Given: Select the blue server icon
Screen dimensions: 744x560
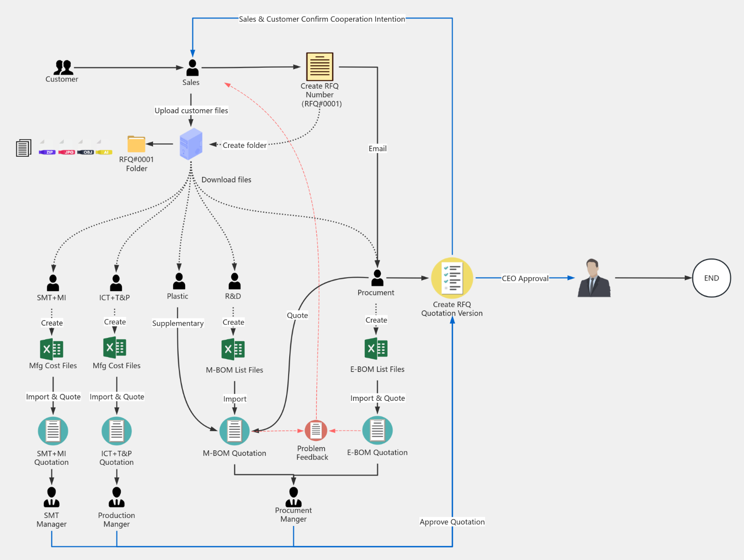Looking at the screenshot, I should 191,144.
